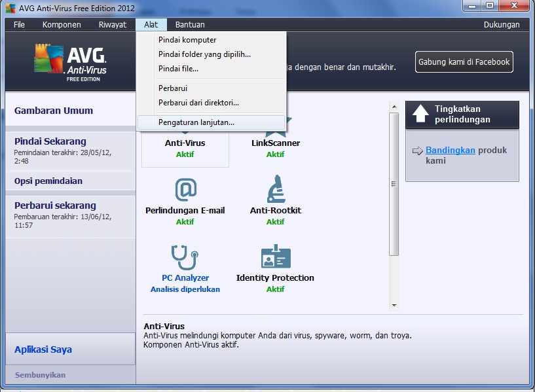The image size is (535, 392).
Task: Click the Identity Protection label
Action: click(x=275, y=278)
